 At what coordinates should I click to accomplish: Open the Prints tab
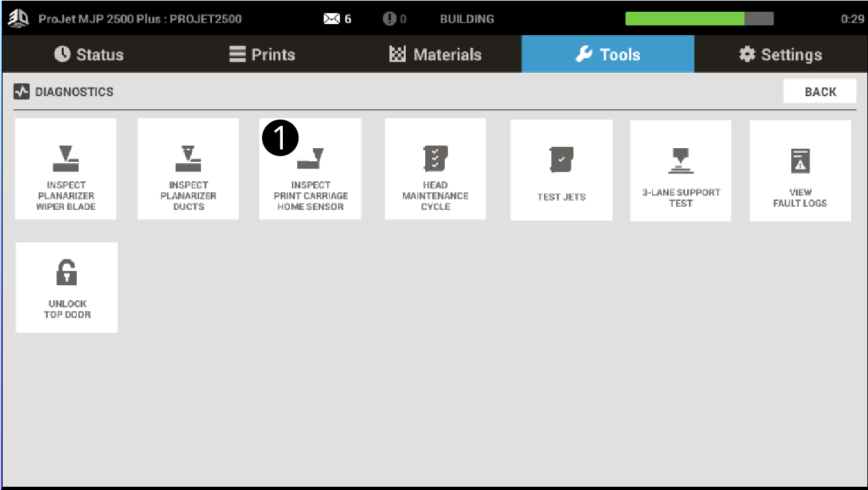click(262, 55)
